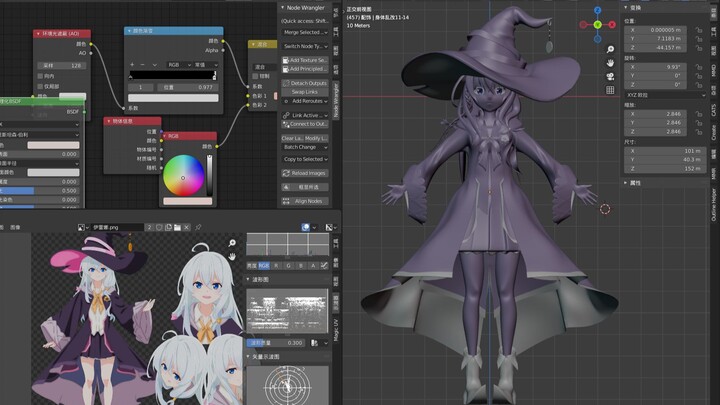Open the Create sidebar tab
The height and width of the screenshot is (405, 720).
pos(714,133)
